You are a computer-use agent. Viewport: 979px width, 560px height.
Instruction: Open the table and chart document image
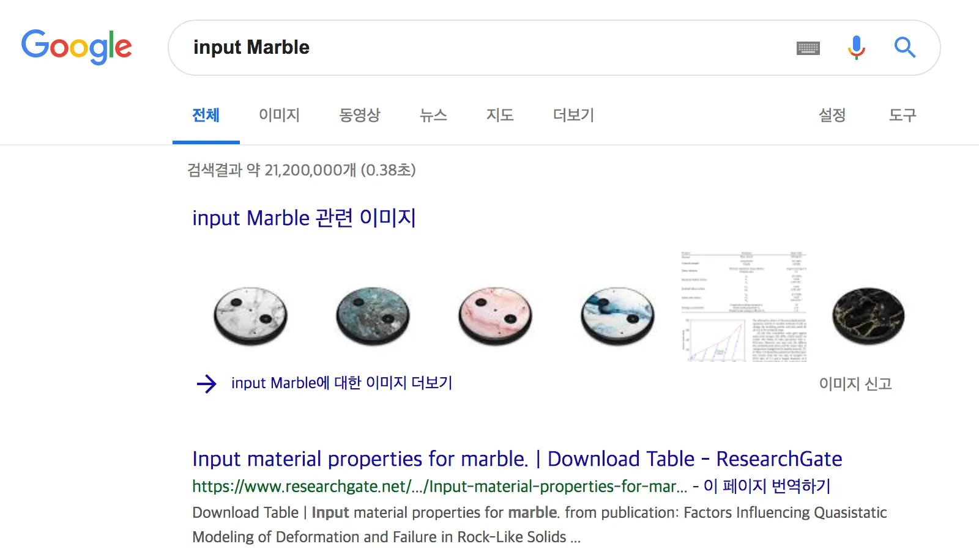744,306
